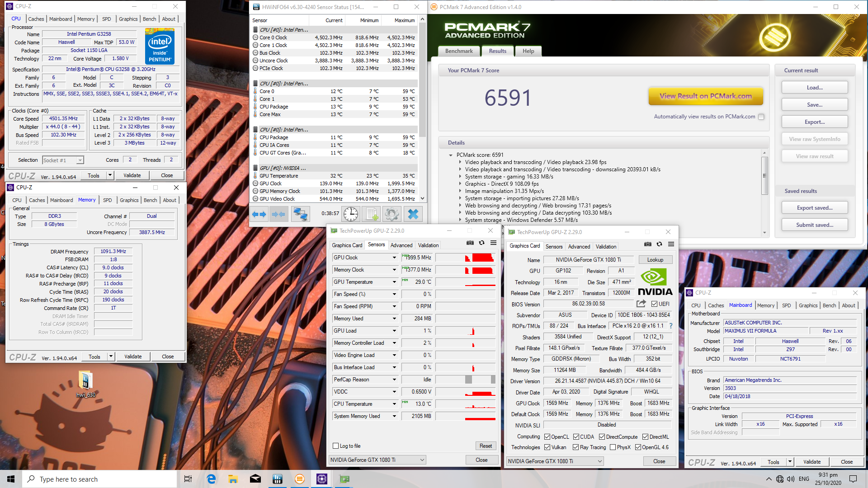This screenshot has width=868, height=488.
Task: Switch to PCMark Benchmark tab
Action: [x=459, y=51]
